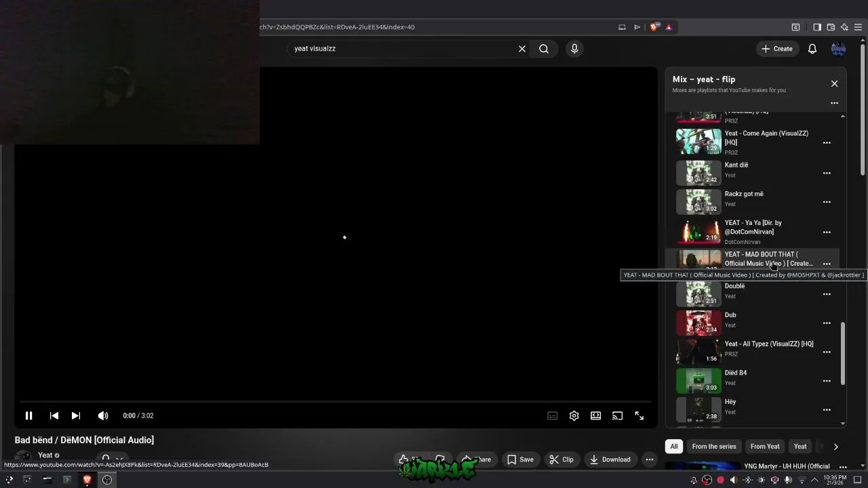This screenshot has height=488, width=868.
Task: Open options for Hëy playlist item
Action: coord(827,410)
